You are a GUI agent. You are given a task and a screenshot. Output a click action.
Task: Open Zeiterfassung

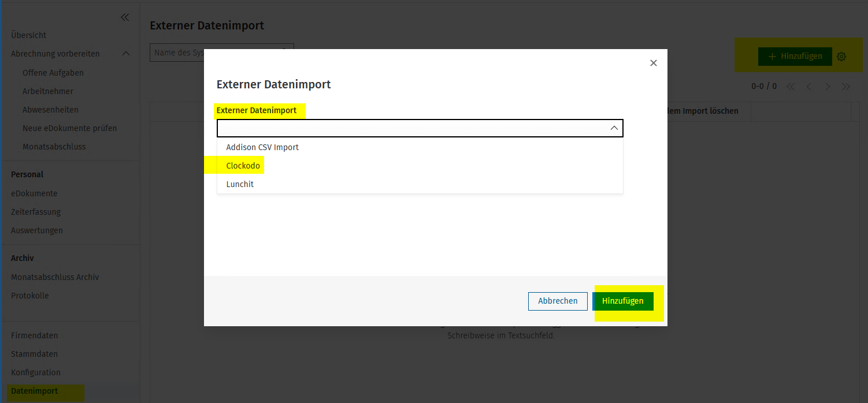[x=36, y=212]
